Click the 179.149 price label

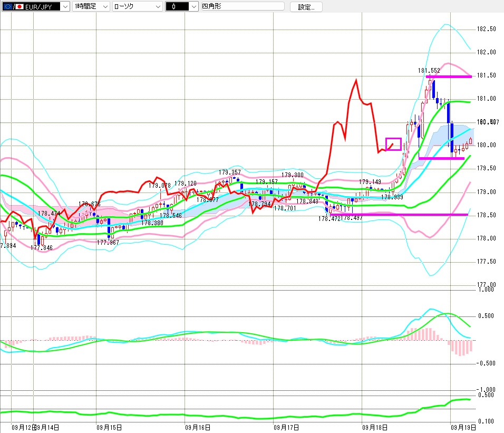(x=370, y=181)
